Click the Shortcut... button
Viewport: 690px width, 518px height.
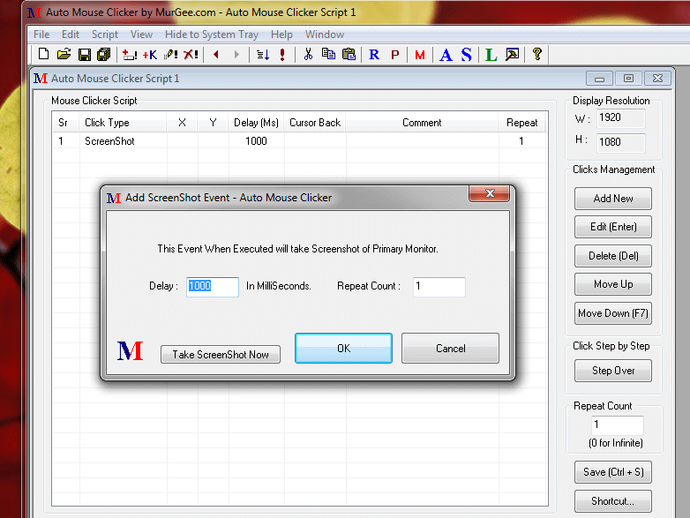[613, 501]
